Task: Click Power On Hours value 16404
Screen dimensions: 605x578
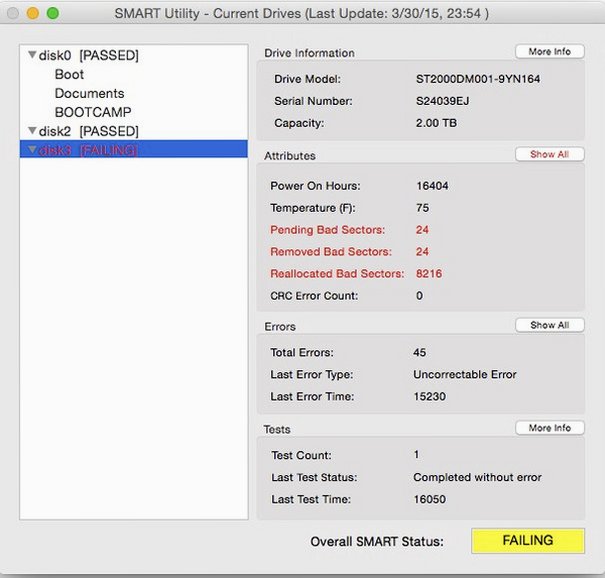Action: pos(432,186)
